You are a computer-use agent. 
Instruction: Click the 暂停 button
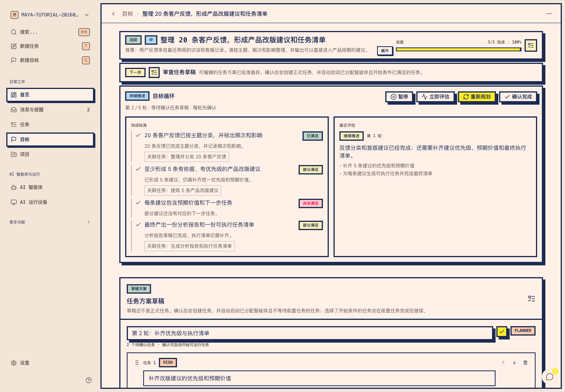pyautogui.click(x=399, y=97)
